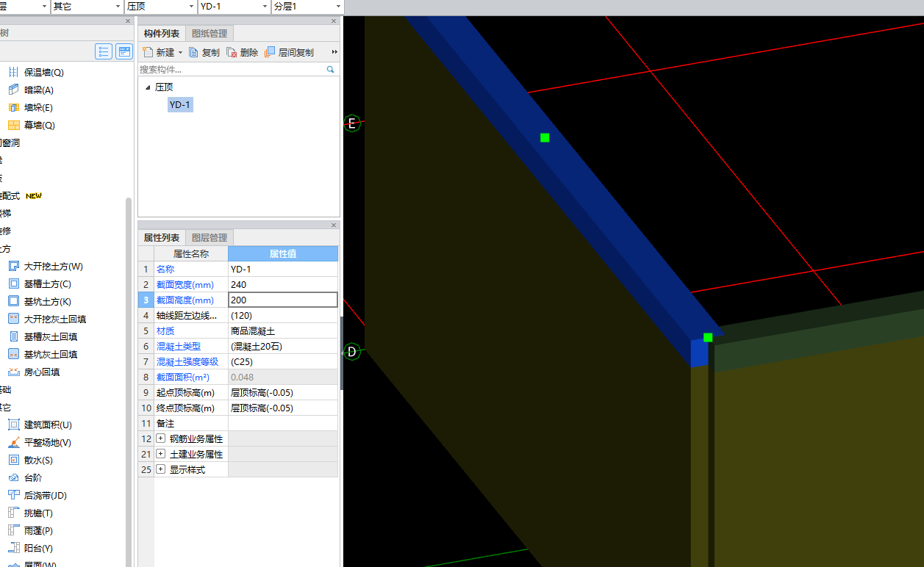Click 层间复制 in component toolbar
This screenshot has height=567, width=924.
point(290,52)
